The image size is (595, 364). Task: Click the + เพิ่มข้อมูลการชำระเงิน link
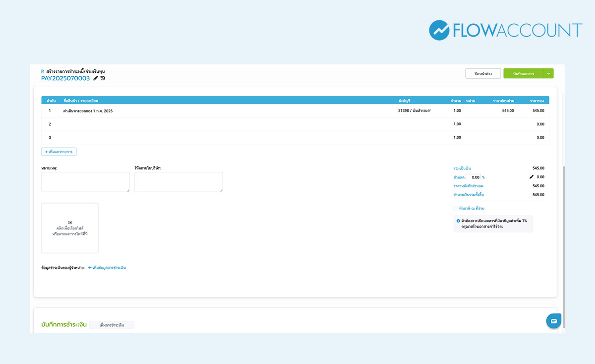(x=107, y=268)
